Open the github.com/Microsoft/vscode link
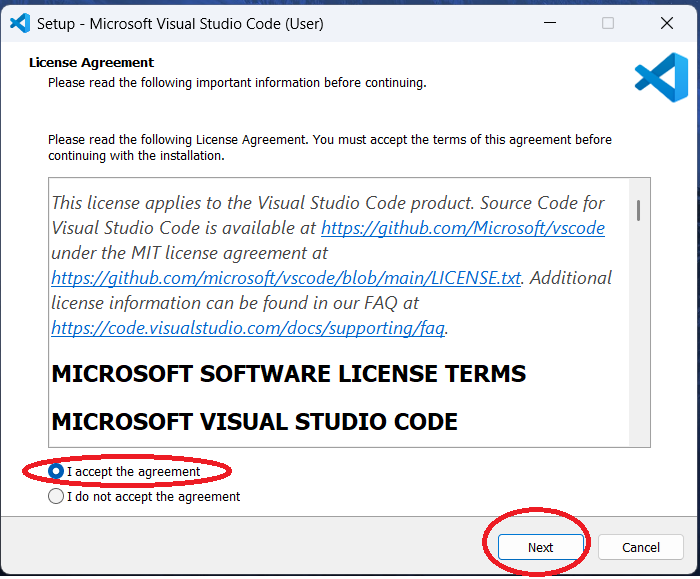This screenshot has height=579, width=700. (x=463, y=228)
